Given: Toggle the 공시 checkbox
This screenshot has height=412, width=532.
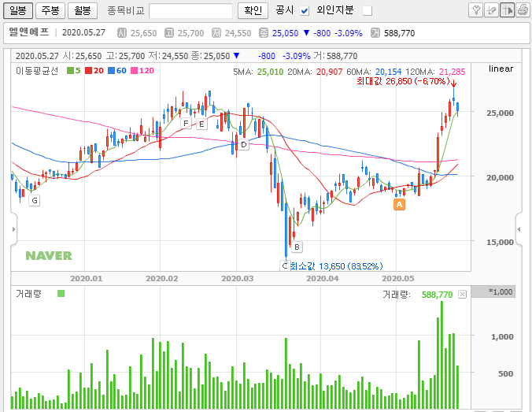Looking at the screenshot, I should [x=305, y=11].
